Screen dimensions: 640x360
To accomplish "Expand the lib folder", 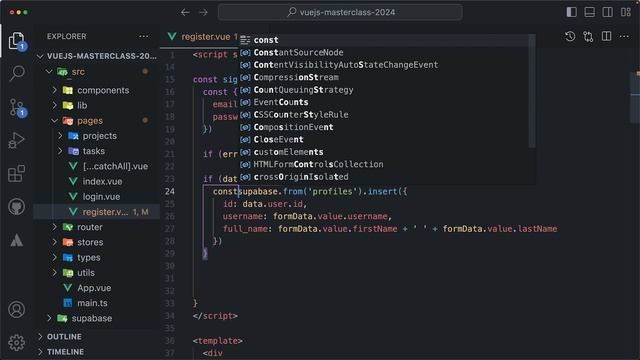I will [x=97, y=105].
